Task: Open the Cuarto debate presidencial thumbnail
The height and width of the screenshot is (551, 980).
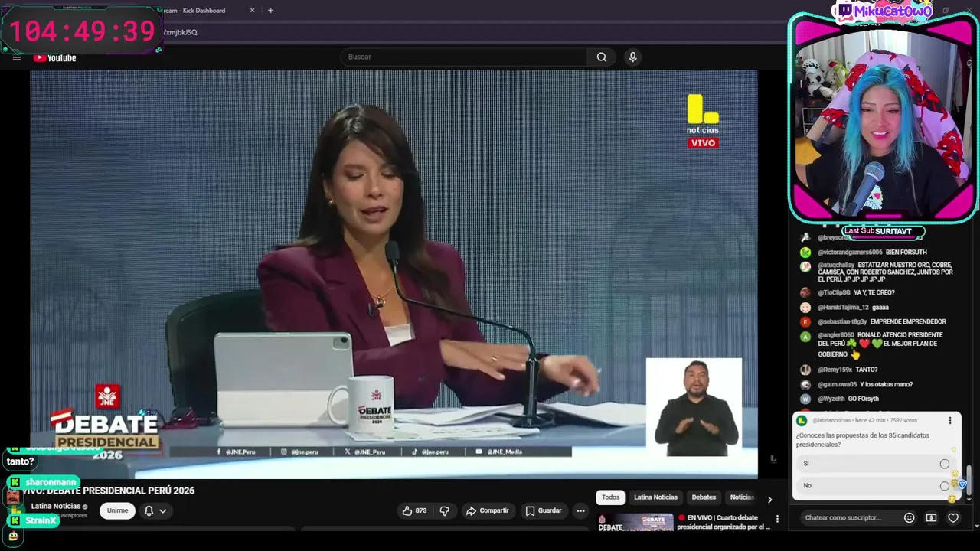Action: tap(635, 523)
